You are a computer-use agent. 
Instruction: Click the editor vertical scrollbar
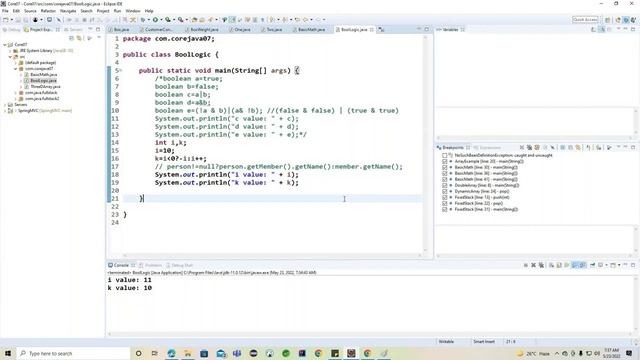pyautogui.click(x=425, y=143)
